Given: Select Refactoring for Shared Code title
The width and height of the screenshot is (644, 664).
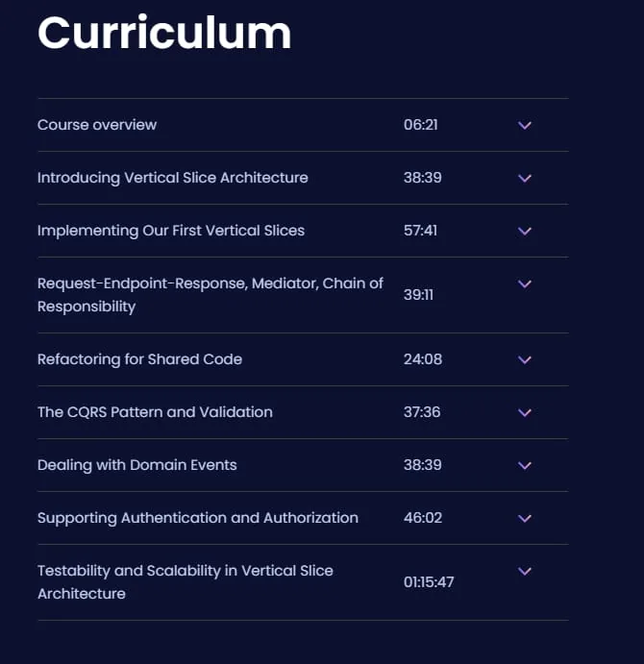Looking at the screenshot, I should (x=139, y=359).
